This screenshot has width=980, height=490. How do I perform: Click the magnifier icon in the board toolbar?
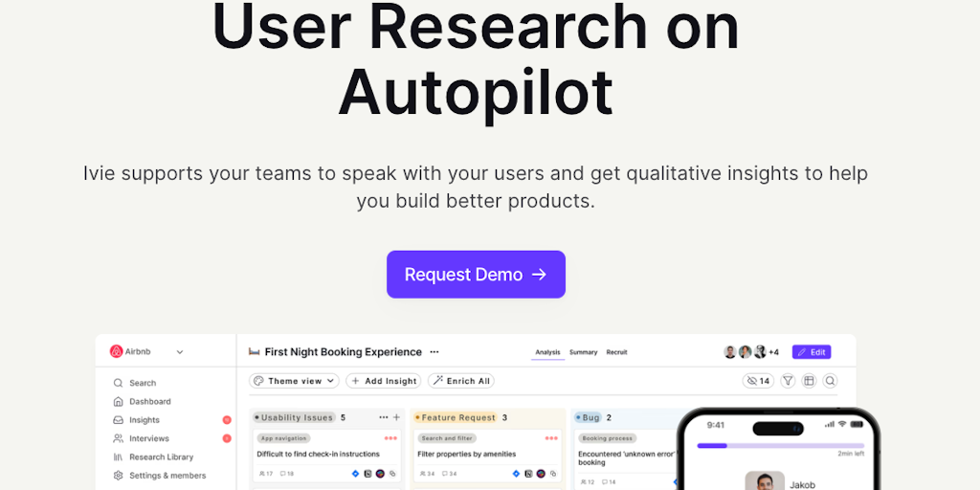[830, 381]
